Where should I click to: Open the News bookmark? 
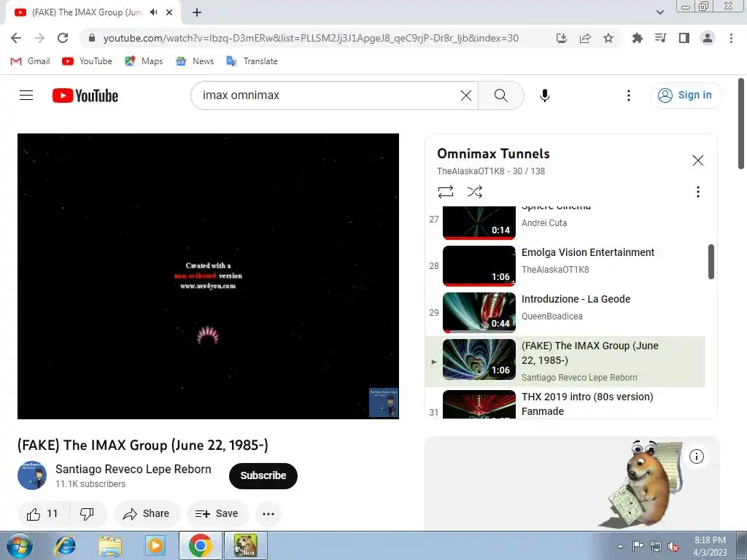click(x=195, y=61)
